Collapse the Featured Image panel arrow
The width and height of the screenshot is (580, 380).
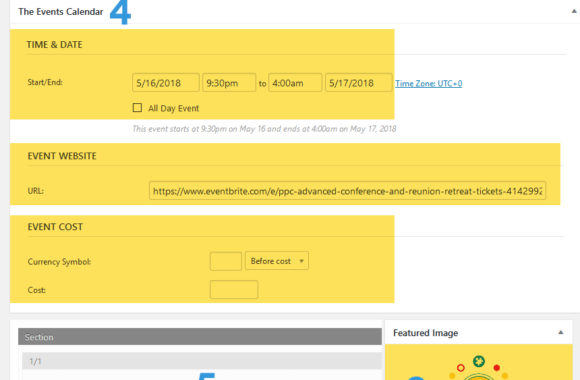(561, 332)
